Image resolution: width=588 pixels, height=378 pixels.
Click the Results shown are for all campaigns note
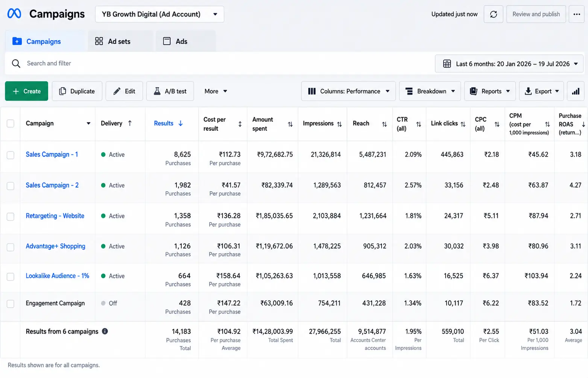coord(54,365)
